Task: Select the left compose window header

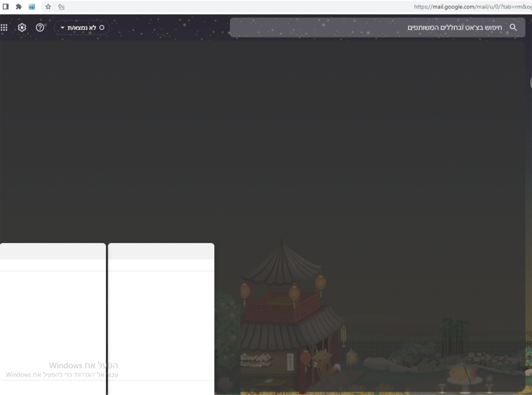Action: [53, 251]
